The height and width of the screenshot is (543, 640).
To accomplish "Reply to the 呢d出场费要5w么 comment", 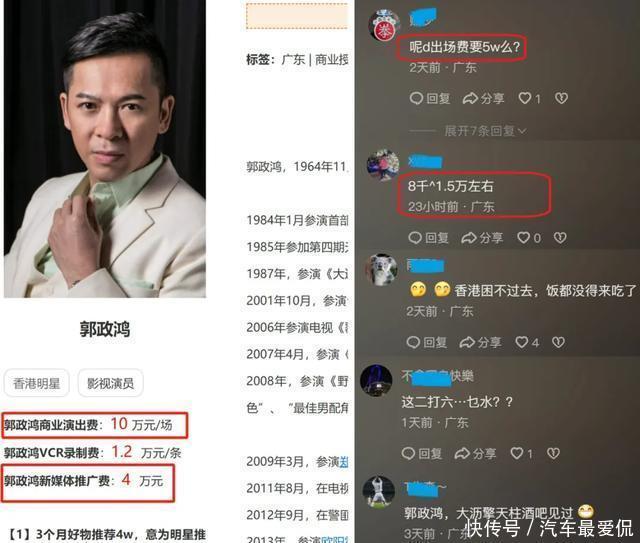I will 430,98.
